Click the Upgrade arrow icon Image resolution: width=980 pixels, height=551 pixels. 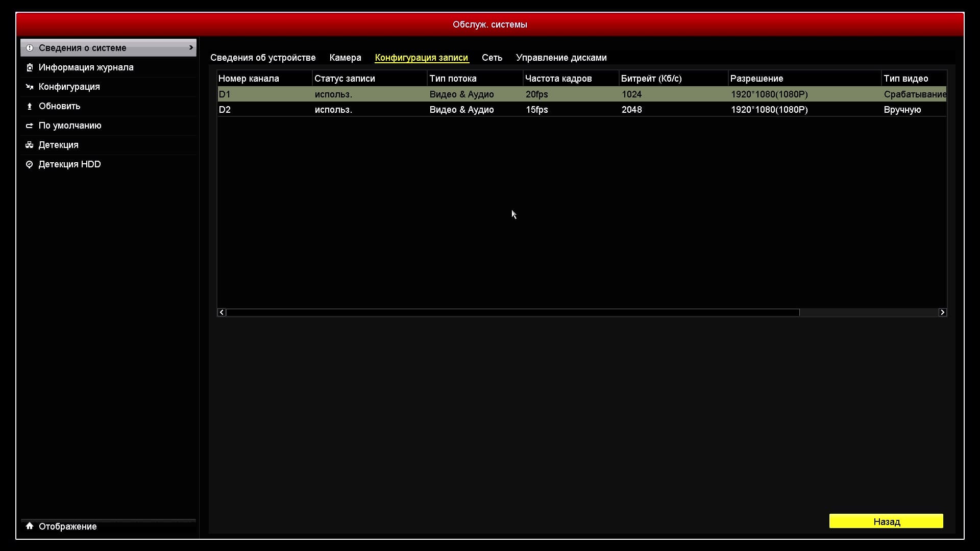30,106
